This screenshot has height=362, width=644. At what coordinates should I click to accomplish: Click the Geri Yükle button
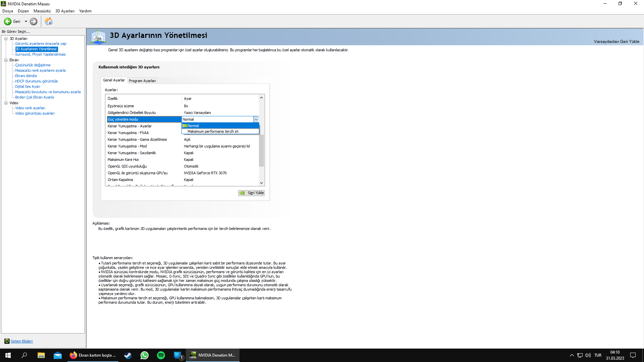(x=252, y=193)
